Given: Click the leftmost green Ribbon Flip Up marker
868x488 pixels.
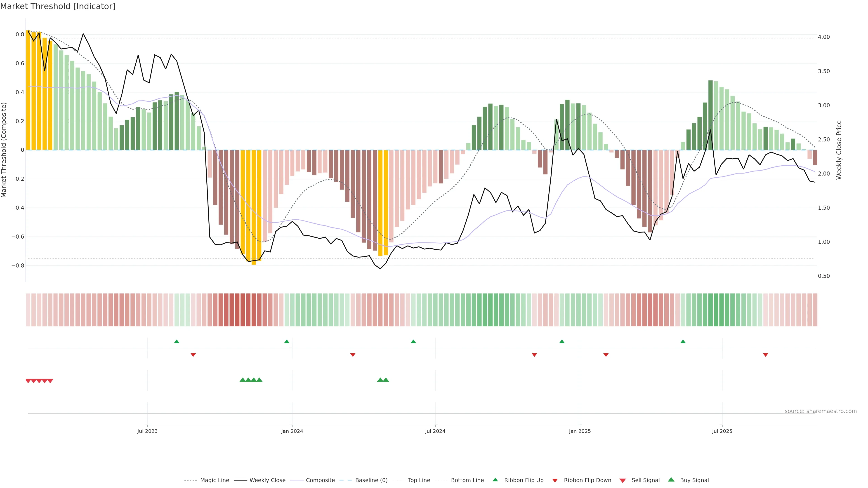Looking at the screenshot, I should coord(177,342).
